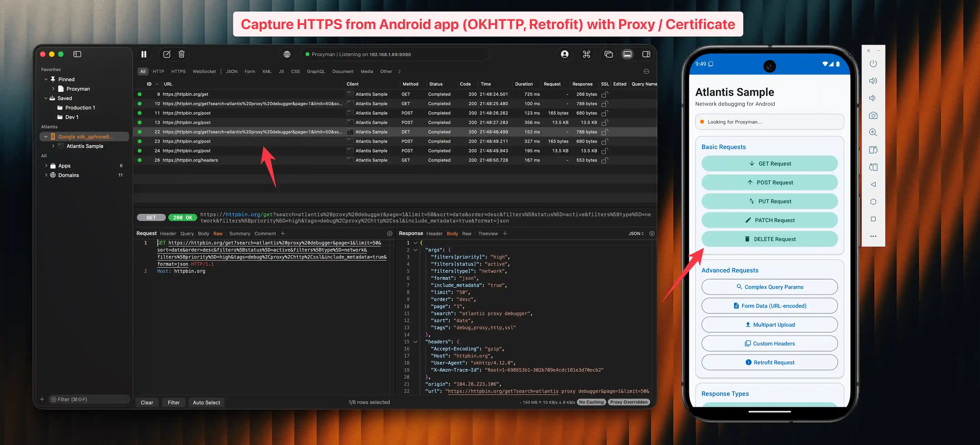
Task: Rotate the emulator left
Action: pyautogui.click(x=873, y=167)
